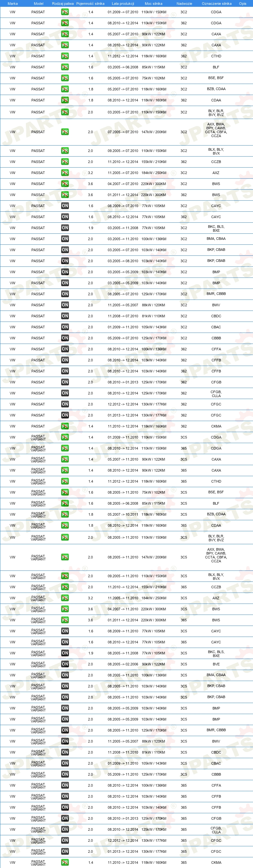Click the petrol icon in the 362 CKMA row
Image resolution: width=253 pixels, height=868 pixels.
click(65, 426)
